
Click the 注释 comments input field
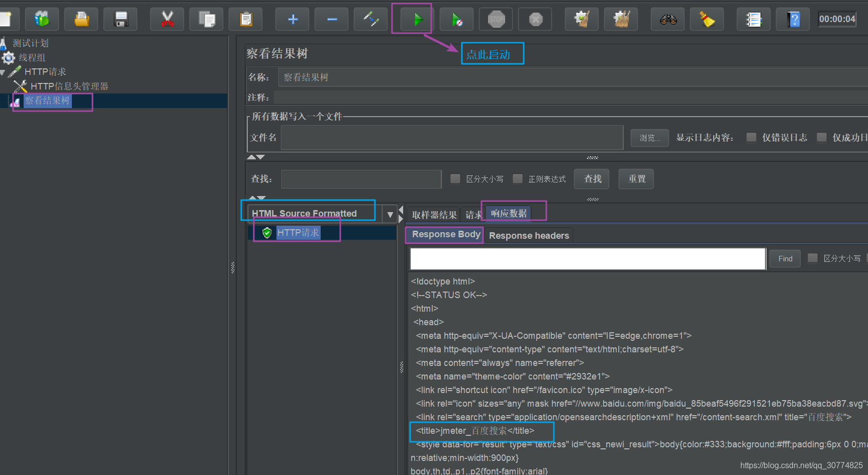(570, 98)
